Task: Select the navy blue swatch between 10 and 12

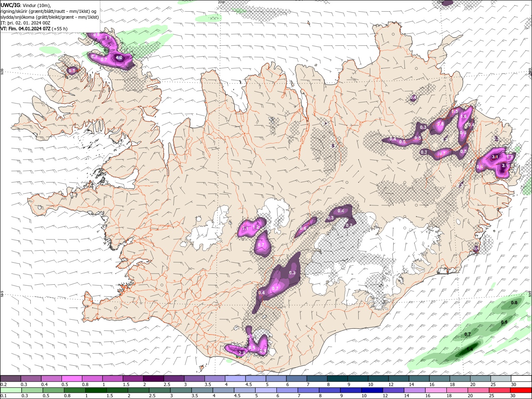Action: (372, 390)
